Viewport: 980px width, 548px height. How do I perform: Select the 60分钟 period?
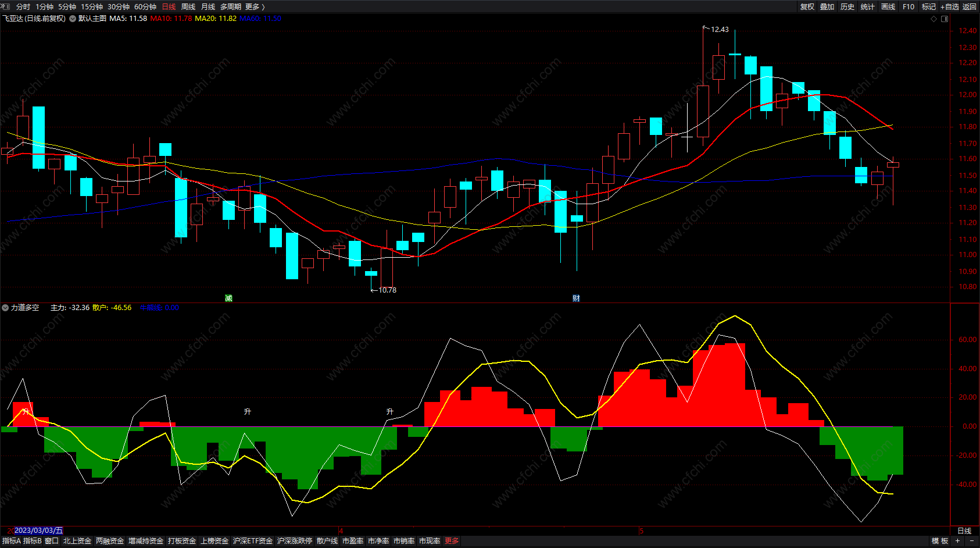(x=145, y=7)
